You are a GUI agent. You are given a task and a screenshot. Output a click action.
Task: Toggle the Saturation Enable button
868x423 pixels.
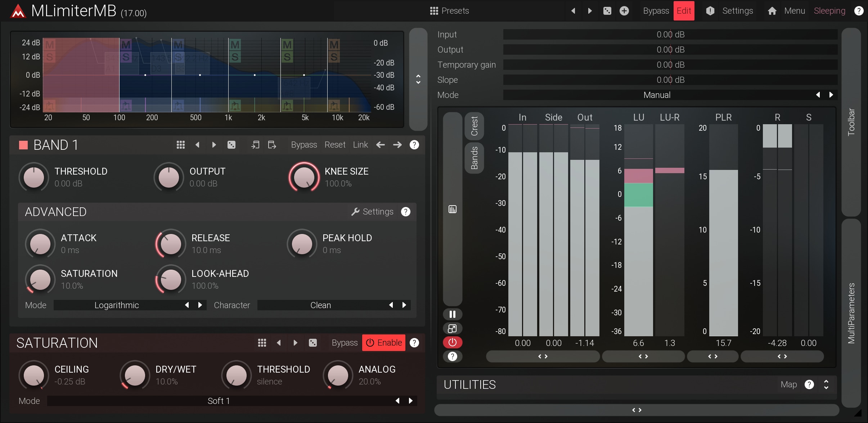click(x=384, y=343)
